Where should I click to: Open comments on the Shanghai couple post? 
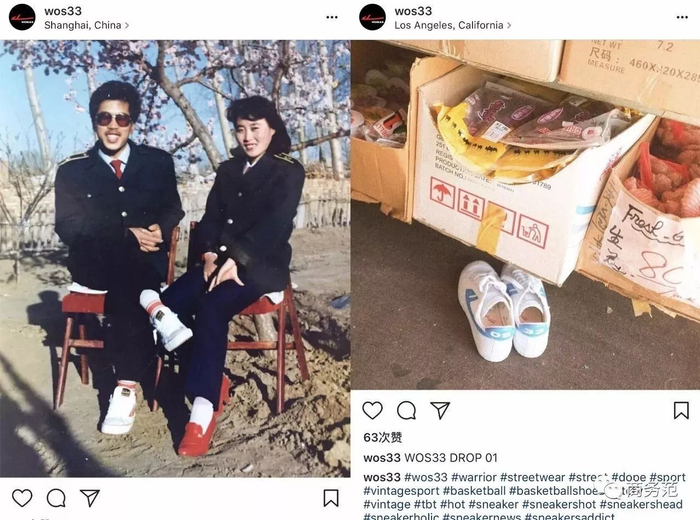(x=56, y=498)
